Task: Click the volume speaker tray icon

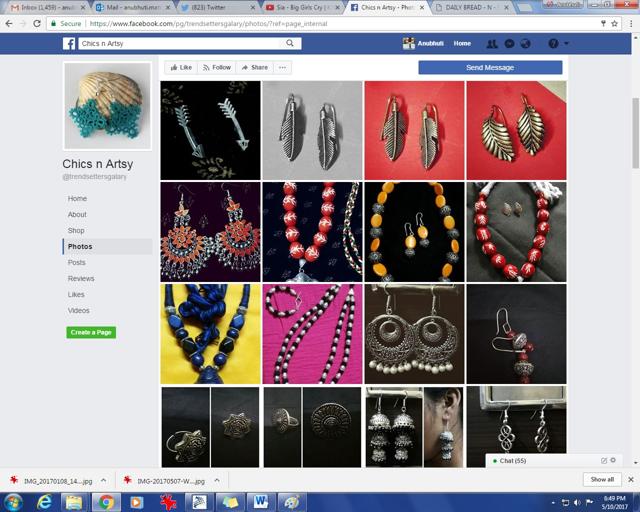Action: [x=577, y=502]
